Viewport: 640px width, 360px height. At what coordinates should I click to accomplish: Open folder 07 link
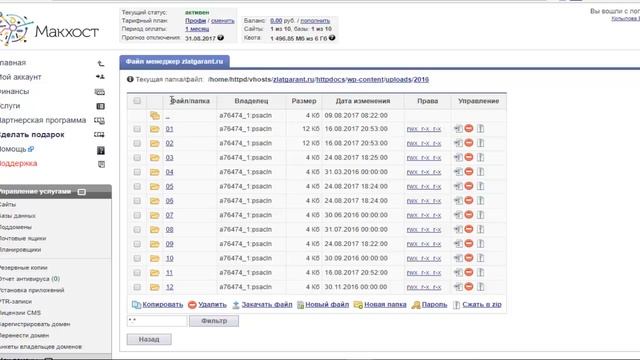[169, 215]
